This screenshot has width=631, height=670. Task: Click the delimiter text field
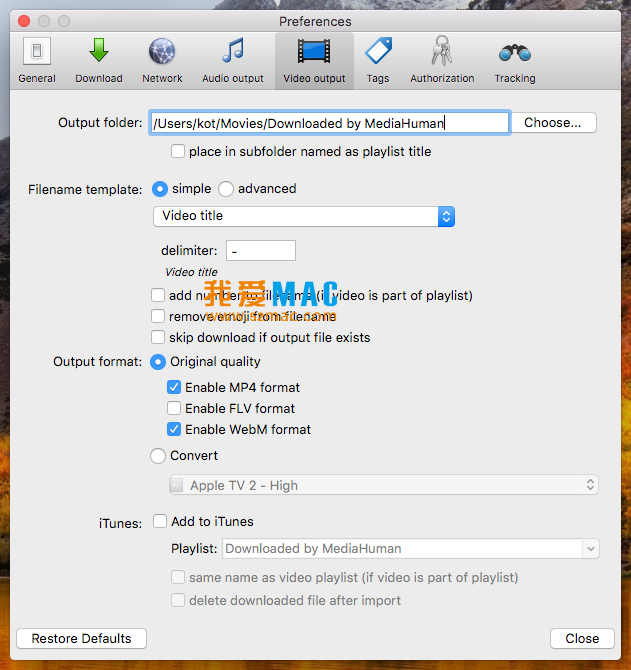tap(260, 251)
